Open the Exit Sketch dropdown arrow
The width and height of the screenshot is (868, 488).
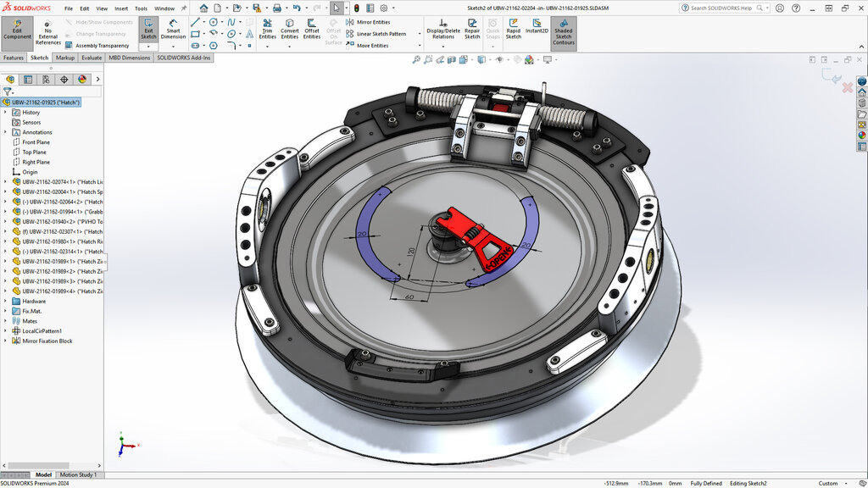148,47
